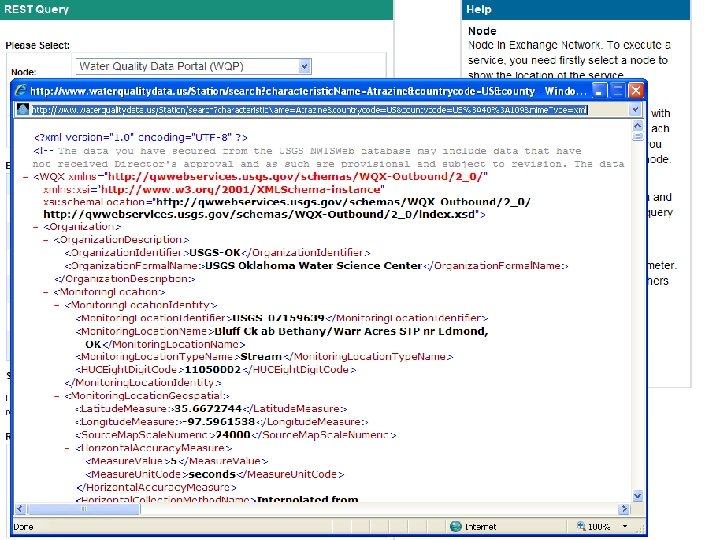
Task: Open the 100% zoom level dropdown arrow
Action: click(x=625, y=526)
